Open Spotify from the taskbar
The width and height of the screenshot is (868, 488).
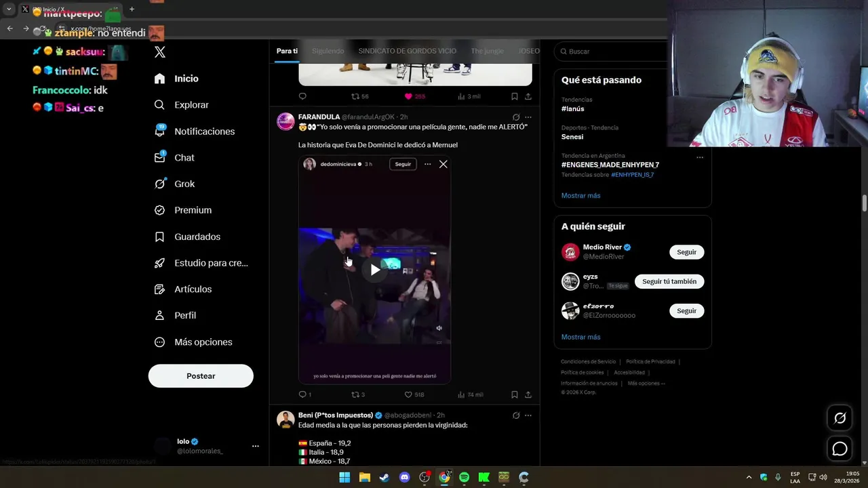[x=464, y=477]
